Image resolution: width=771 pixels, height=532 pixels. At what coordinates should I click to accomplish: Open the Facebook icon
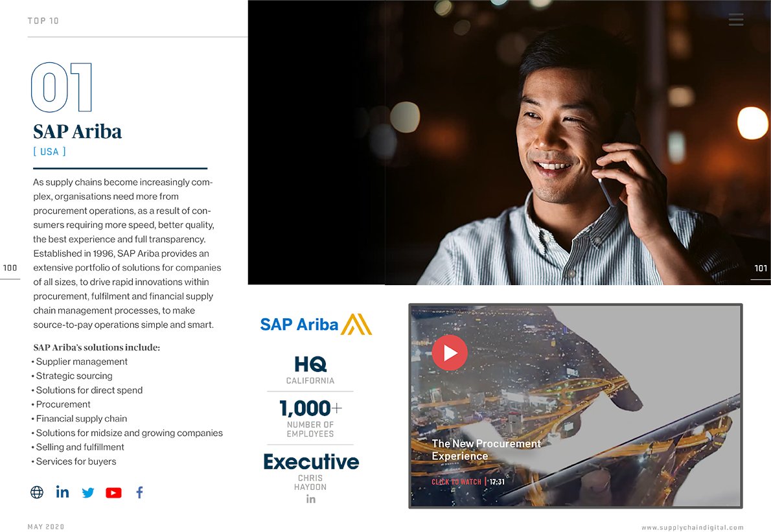[140, 492]
